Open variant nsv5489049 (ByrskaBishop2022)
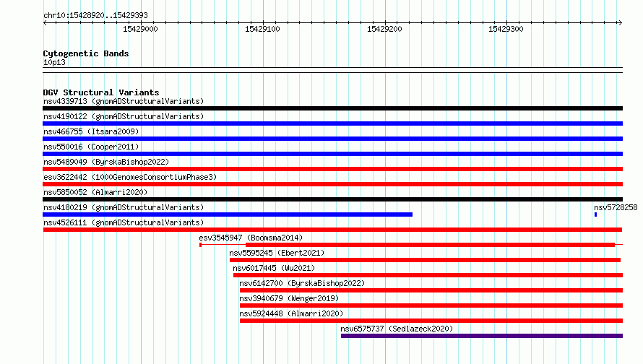Viewport: 643px width, 364px height. tap(106, 162)
